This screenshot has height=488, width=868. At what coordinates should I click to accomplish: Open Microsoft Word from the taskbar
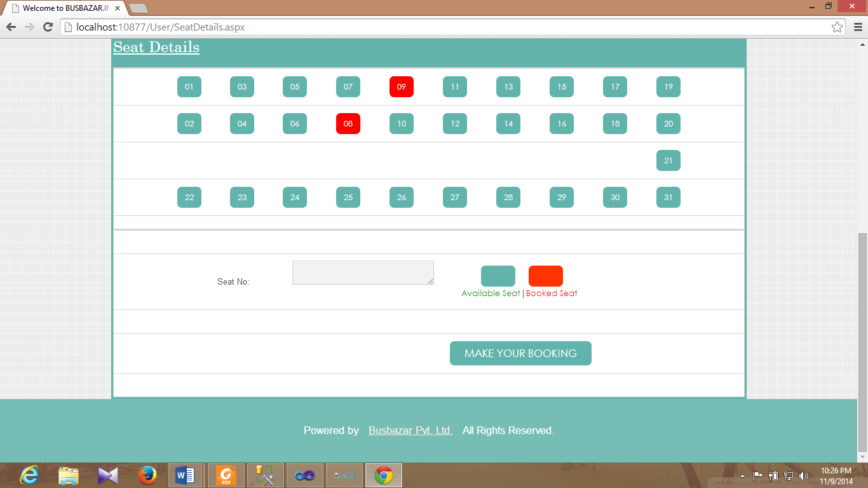click(x=186, y=475)
